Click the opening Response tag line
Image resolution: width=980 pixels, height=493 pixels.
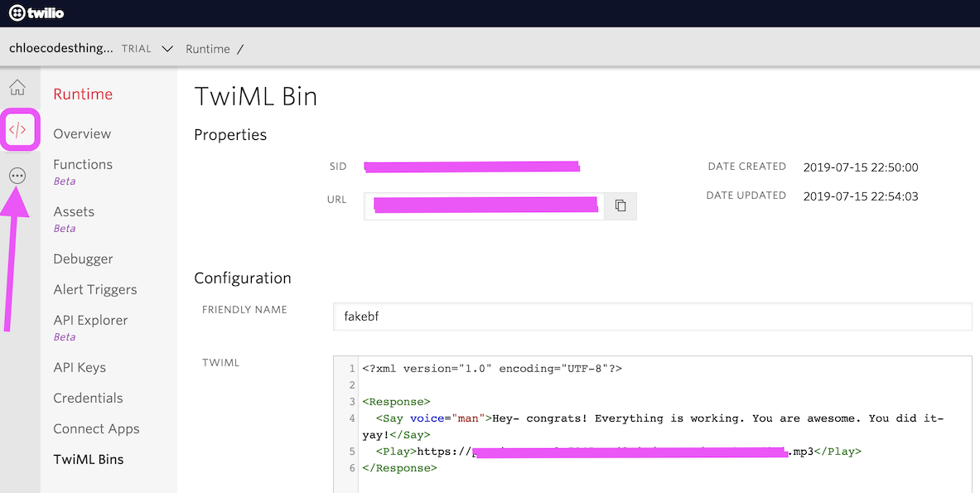[396, 402]
